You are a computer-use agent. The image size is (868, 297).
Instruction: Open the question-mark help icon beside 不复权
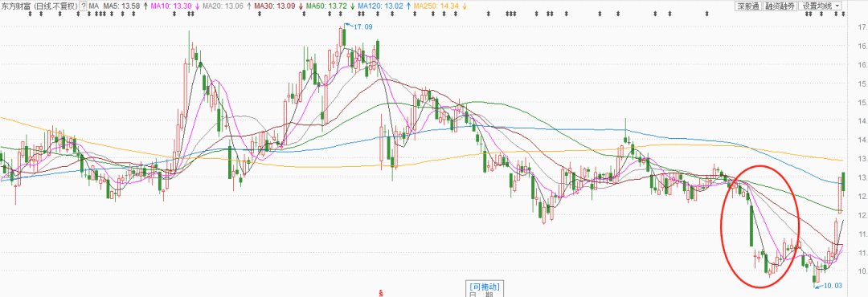(83, 6)
